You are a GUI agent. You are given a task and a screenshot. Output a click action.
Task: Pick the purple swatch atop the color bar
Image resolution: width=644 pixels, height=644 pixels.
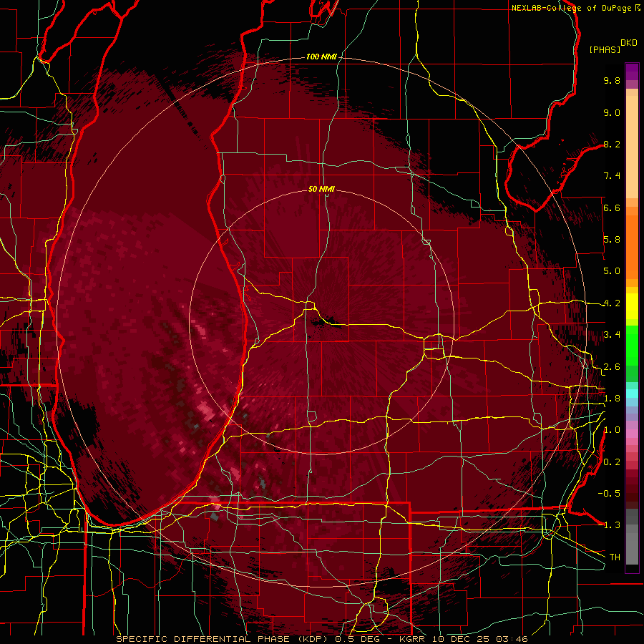click(632, 72)
